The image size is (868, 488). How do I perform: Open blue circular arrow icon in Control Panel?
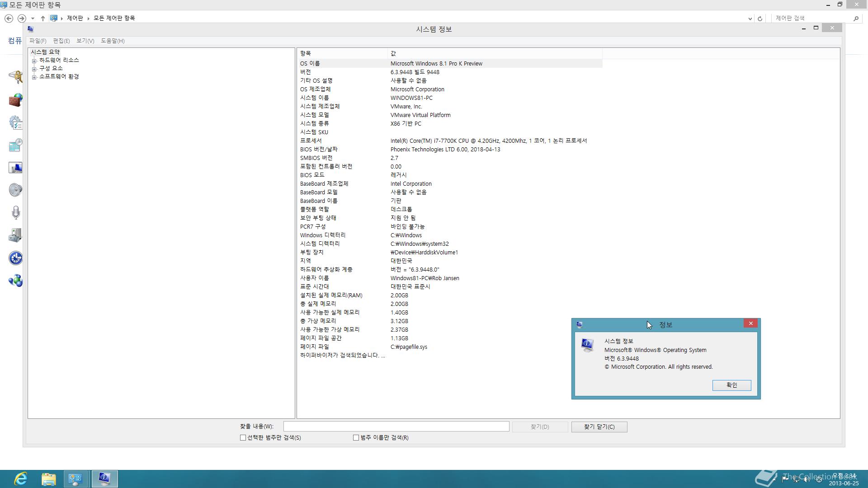15,258
